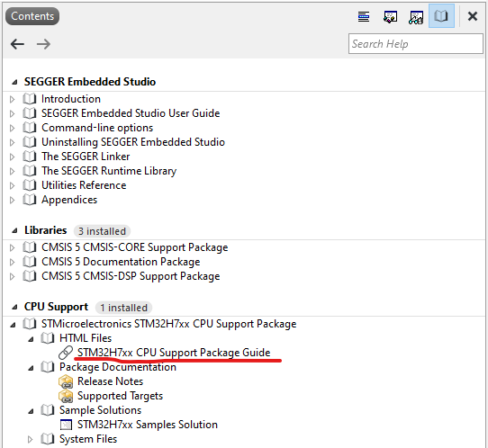
Task: Click the '3 installed' Libraries badge
Action: pos(102,231)
